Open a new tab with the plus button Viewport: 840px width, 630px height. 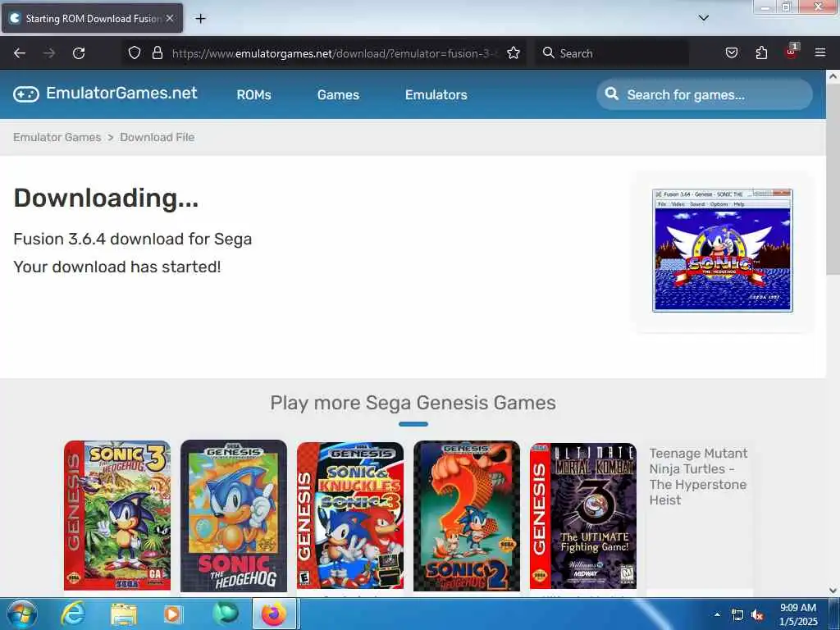click(200, 19)
